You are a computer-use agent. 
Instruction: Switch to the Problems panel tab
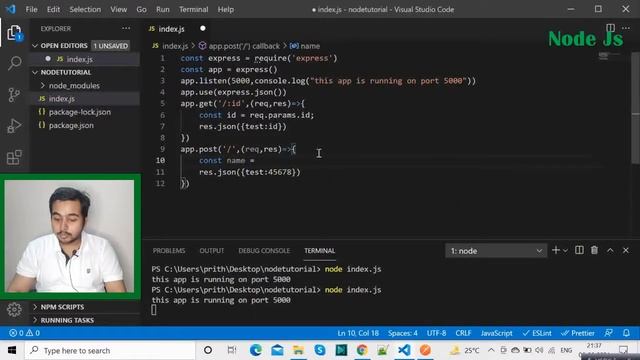(x=169, y=251)
